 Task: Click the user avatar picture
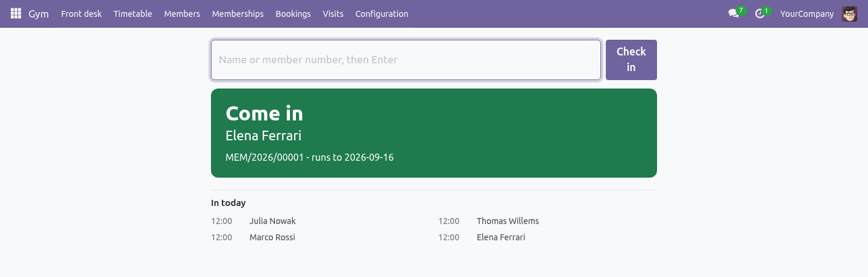tap(849, 13)
